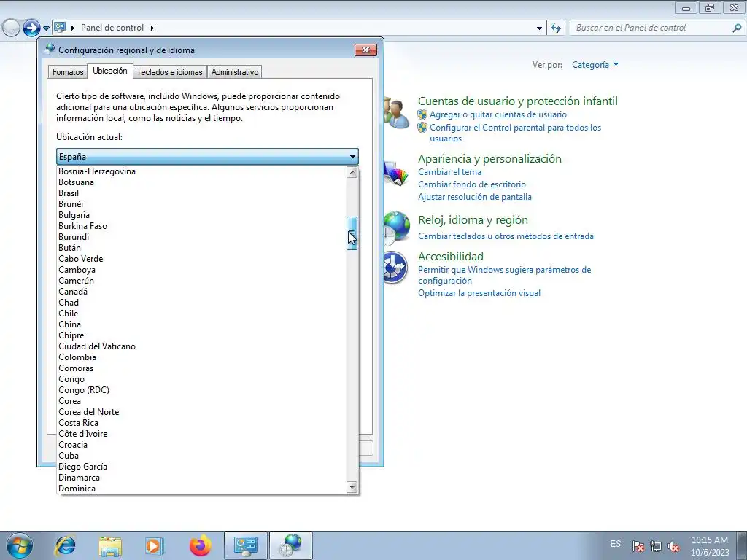Select Brasil from the country list
Viewport: 747px width, 560px height.
click(201, 193)
